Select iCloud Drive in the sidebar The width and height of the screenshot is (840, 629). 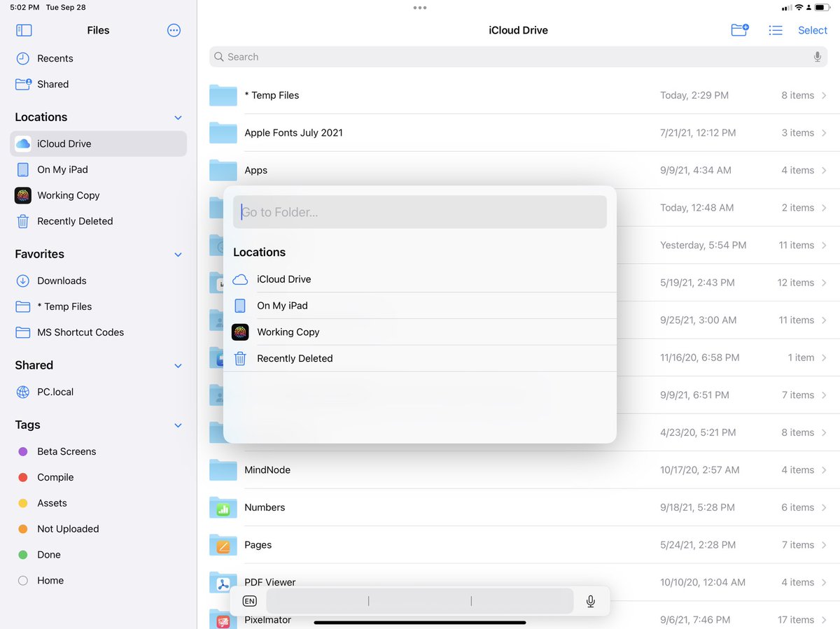tap(98, 143)
